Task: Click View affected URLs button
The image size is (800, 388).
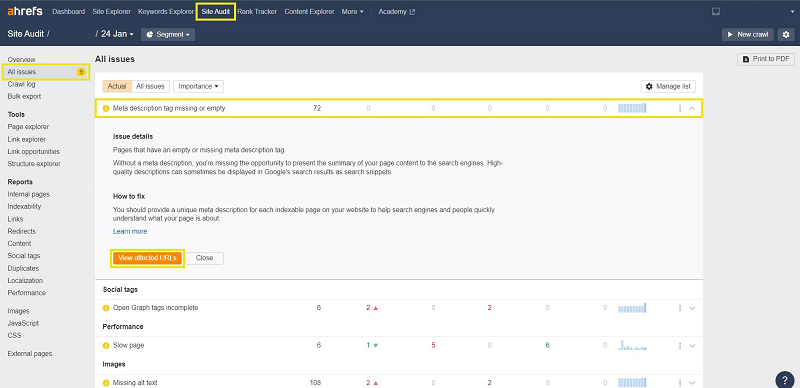Action: (x=147, y=258)
